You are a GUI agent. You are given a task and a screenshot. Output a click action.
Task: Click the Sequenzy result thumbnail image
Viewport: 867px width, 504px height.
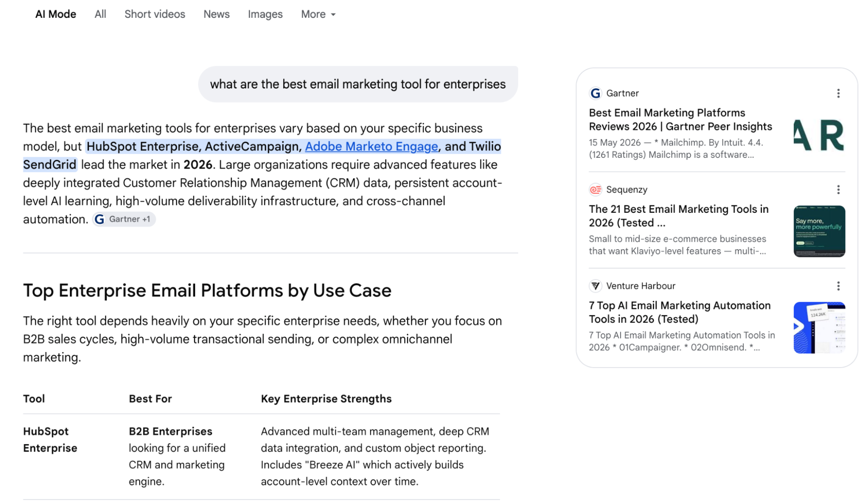819,231
